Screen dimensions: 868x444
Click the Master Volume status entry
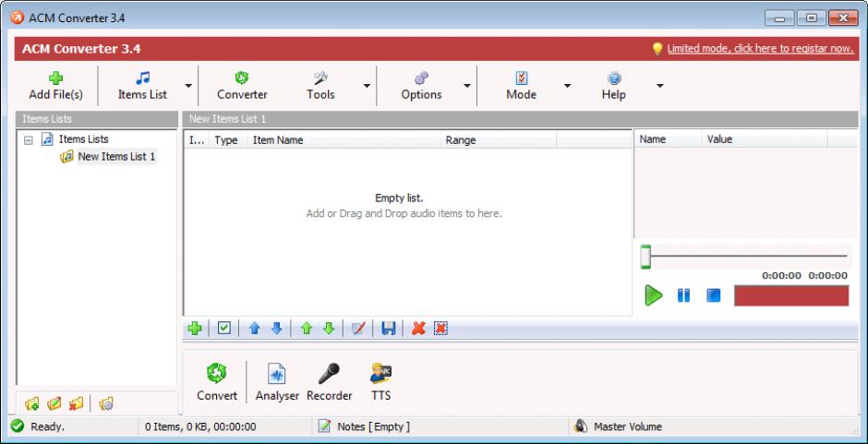tap(628, 426)
